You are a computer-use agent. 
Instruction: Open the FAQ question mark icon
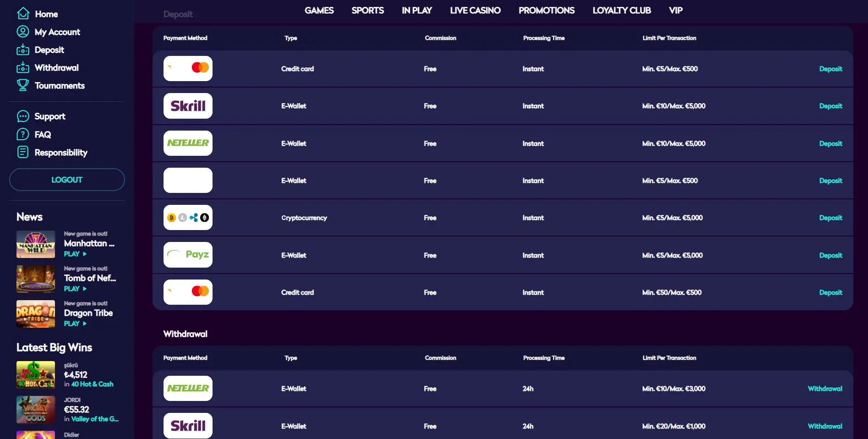tap(23, 134)
